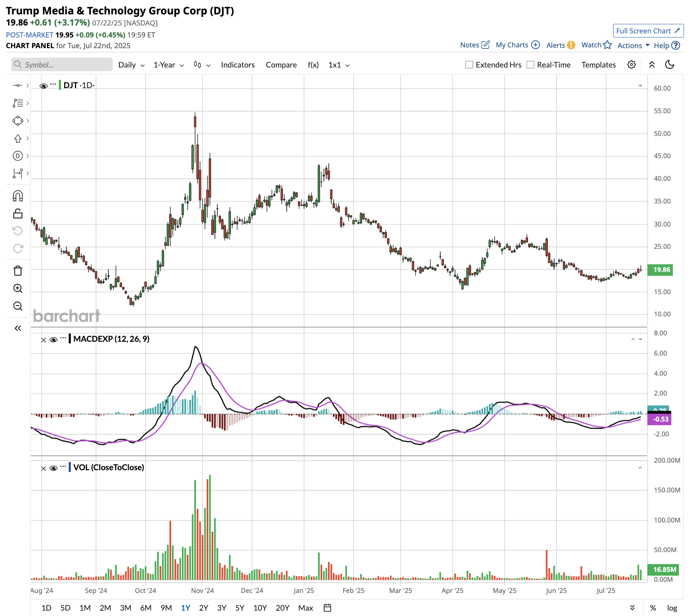Switch to dark mode moon icon

pos(670,65)
